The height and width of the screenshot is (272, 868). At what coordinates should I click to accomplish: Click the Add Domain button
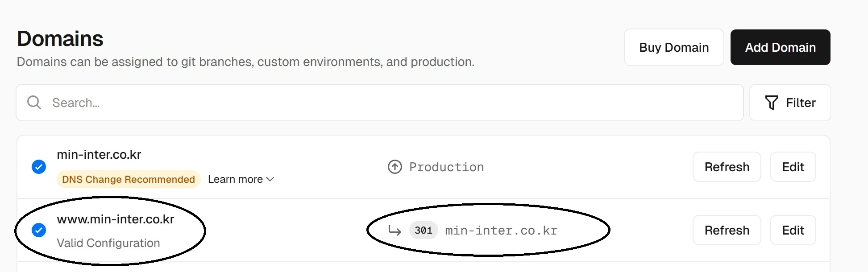(780, 47)
